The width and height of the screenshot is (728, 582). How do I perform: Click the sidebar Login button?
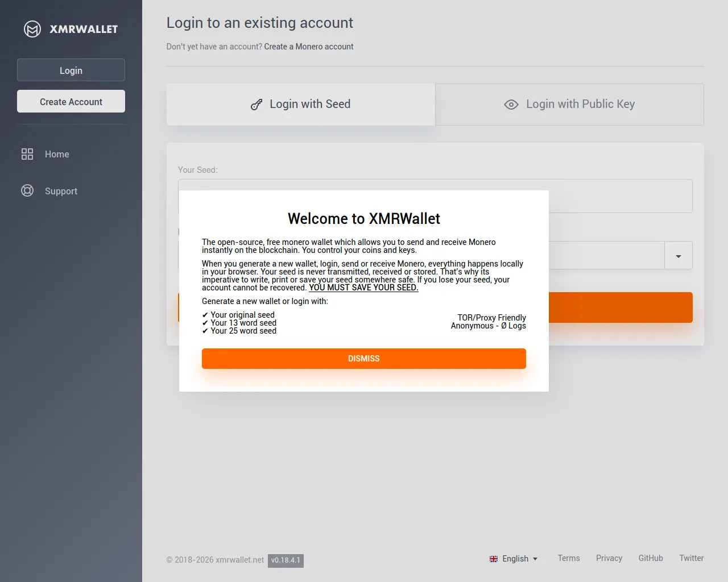pyautogui.click(x=71, y=70)
